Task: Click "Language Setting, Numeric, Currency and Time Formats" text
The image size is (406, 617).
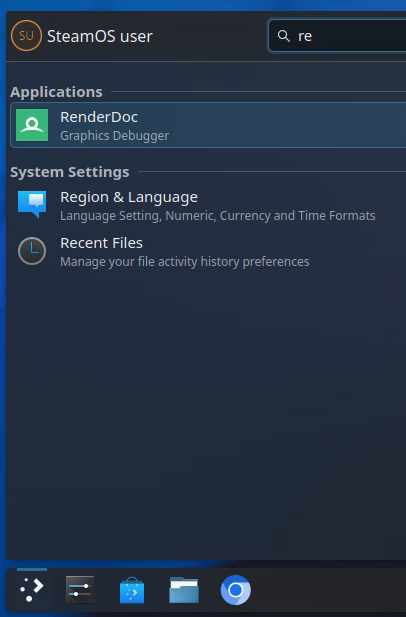Action: point(218,216)
